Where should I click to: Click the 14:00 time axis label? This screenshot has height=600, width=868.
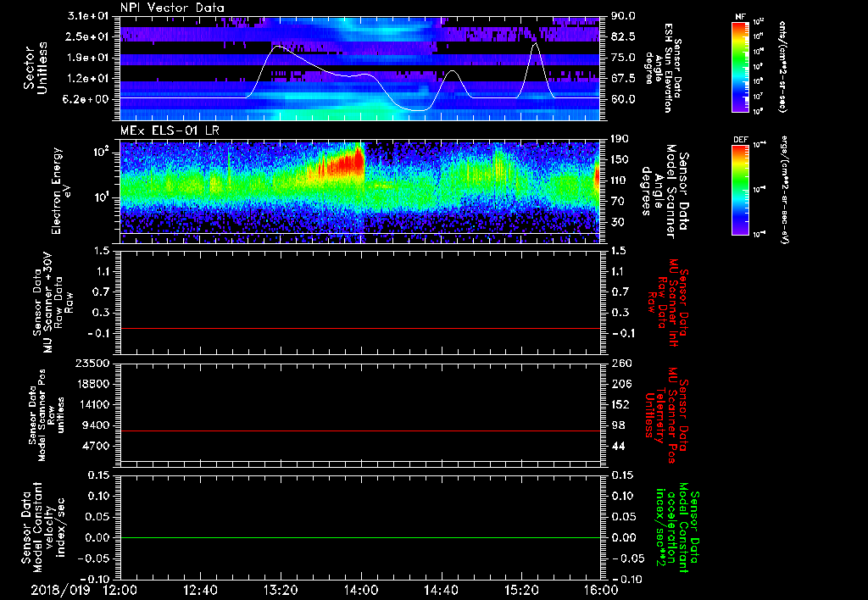pos(362,589)
